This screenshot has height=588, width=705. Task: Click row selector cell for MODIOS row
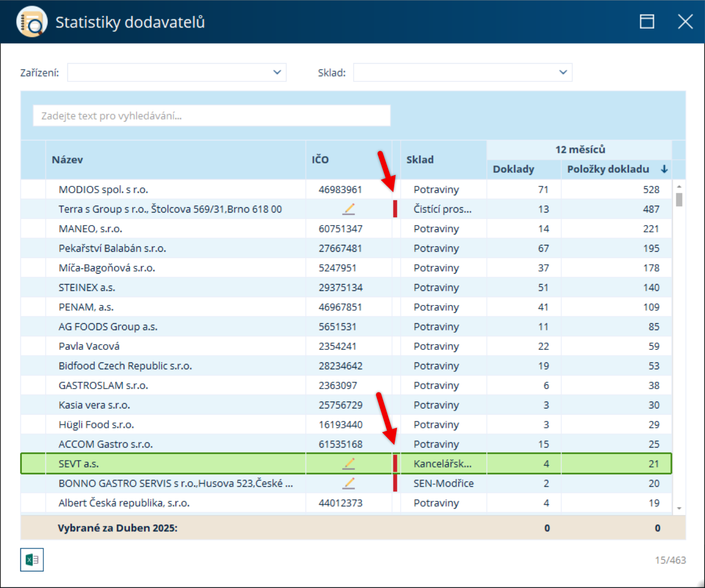(33, 190)
